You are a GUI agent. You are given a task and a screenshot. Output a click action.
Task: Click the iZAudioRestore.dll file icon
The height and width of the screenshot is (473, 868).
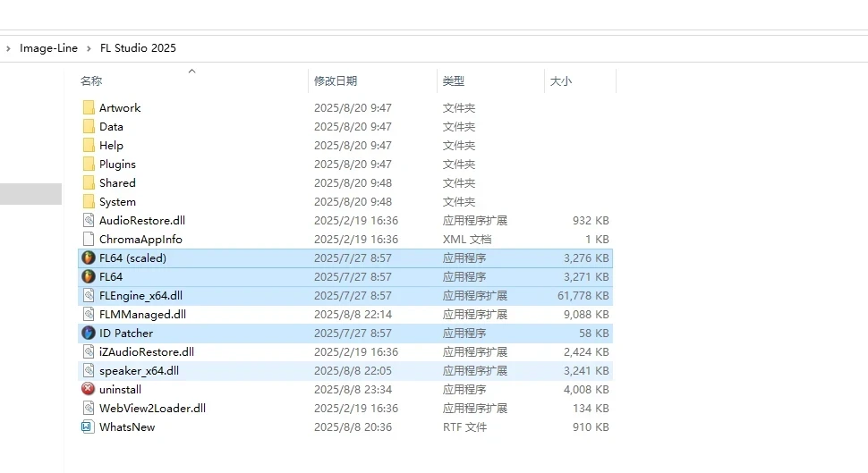click(89, 352)
